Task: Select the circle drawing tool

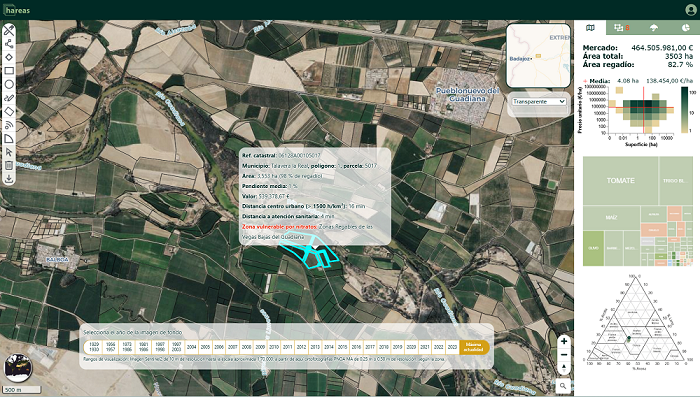Action: (x=9, y=84)
